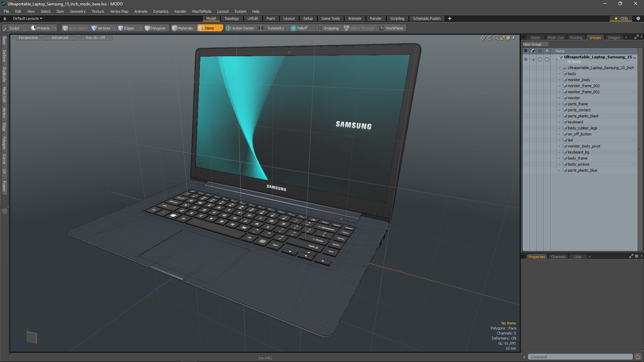This screenshot has width=644, height=362.
Task: Add a new layout tab with plus
Action: pos(449,18)
